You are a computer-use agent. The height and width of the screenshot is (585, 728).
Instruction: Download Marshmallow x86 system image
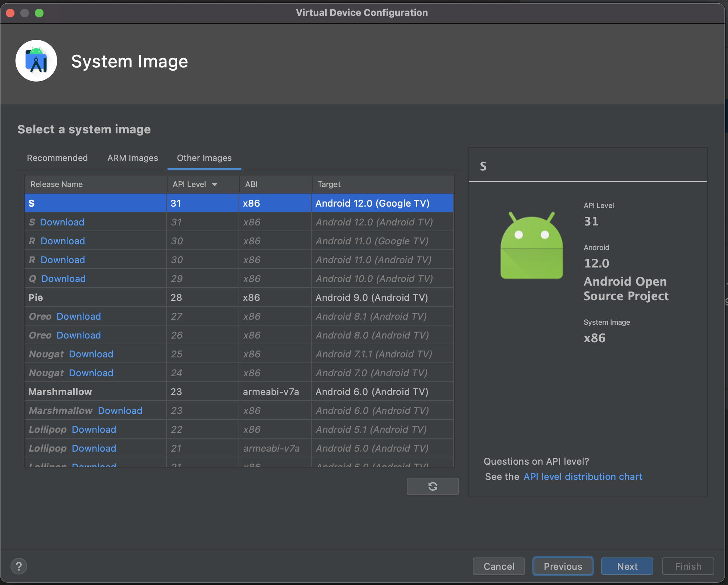(120, 411)
